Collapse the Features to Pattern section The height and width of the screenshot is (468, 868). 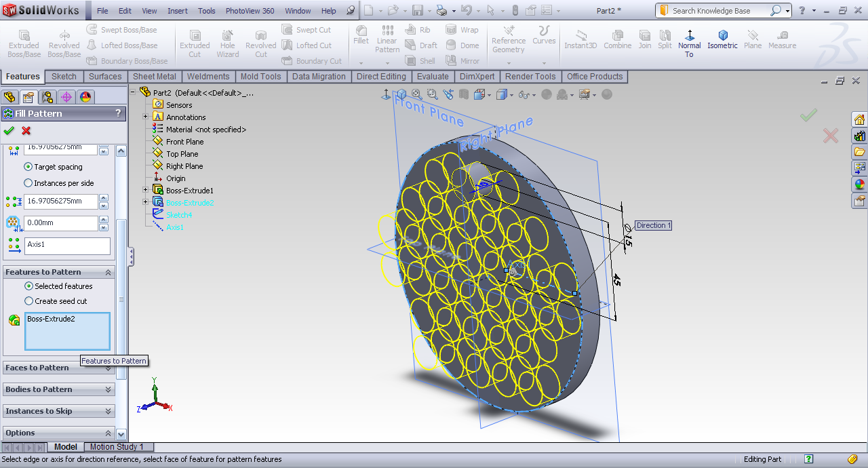tap(108, 272)
